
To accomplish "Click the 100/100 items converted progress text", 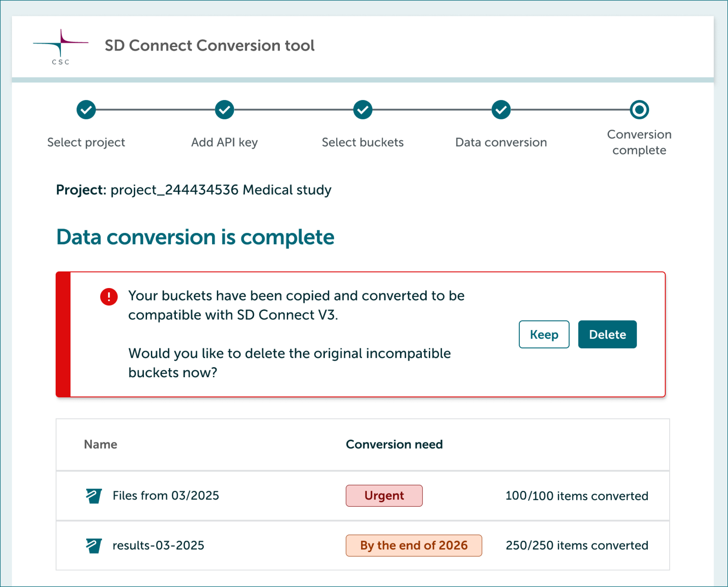I will click(577, 495).
